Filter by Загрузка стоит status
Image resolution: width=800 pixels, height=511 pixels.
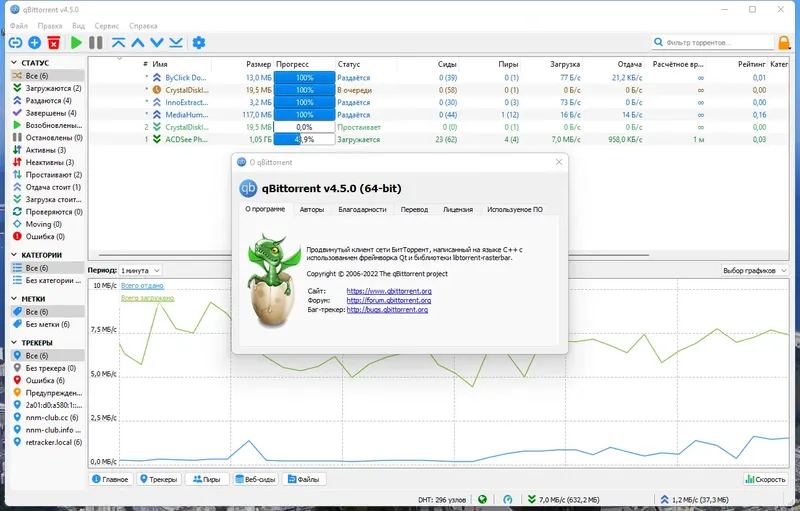47,199
